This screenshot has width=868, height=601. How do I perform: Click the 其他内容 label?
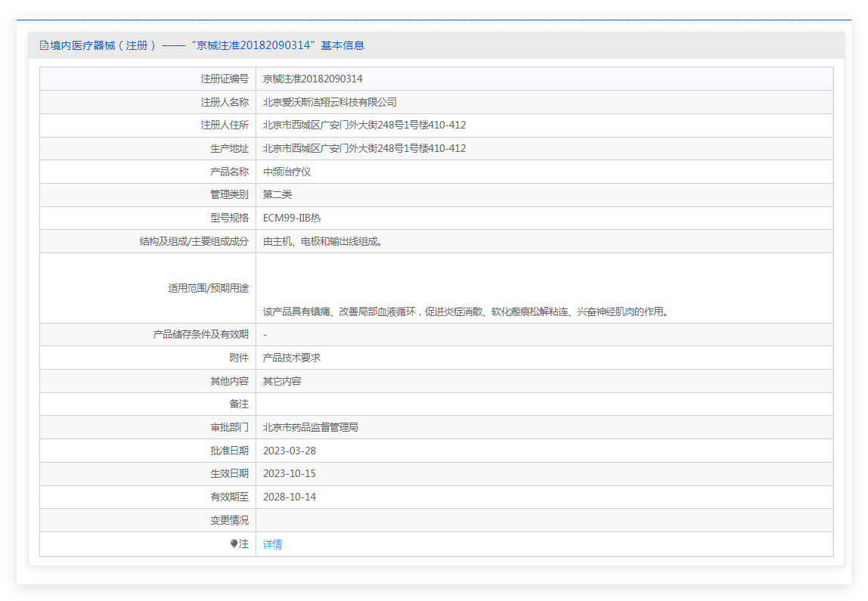coord(230,381)
